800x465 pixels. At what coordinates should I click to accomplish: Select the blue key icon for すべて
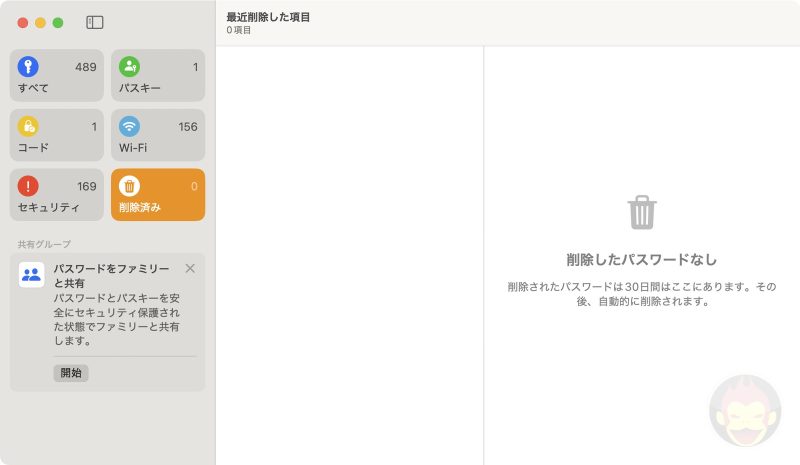click(28, 67)
